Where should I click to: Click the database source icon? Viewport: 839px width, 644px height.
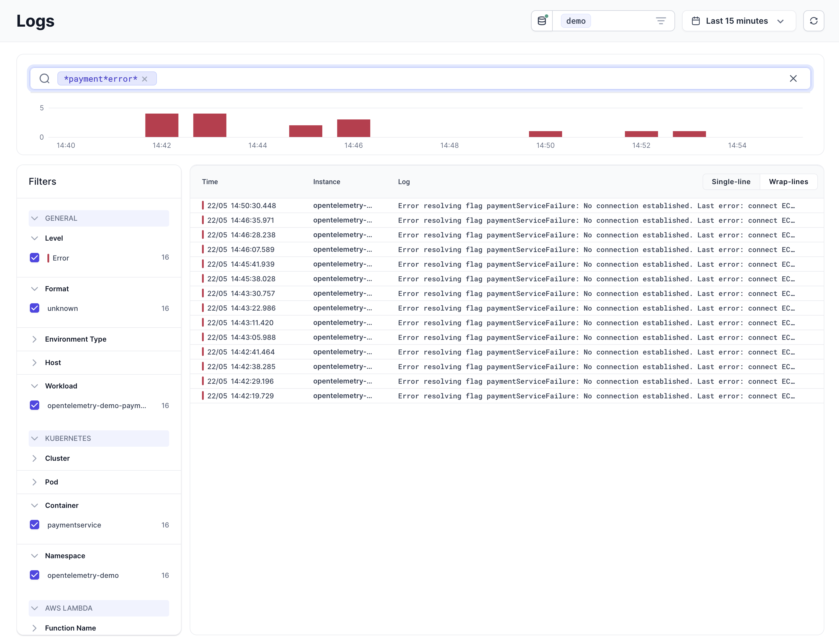(542, 21)
